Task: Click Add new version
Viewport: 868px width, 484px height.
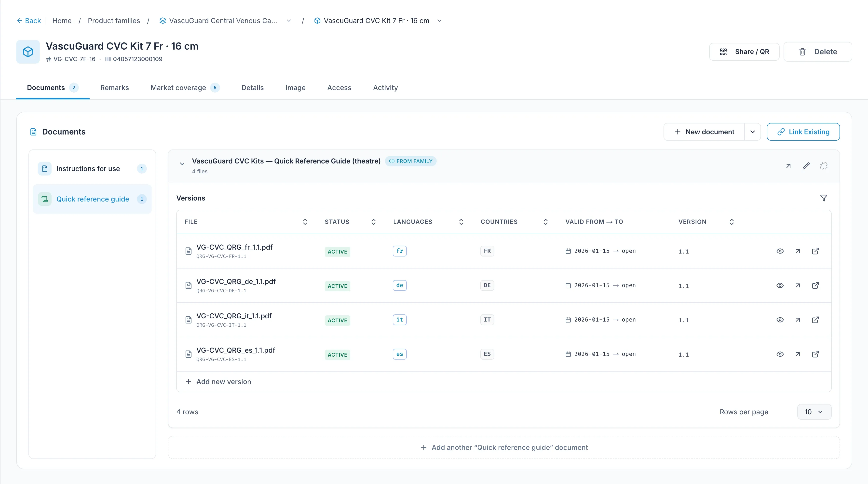Action: [218, 382]
